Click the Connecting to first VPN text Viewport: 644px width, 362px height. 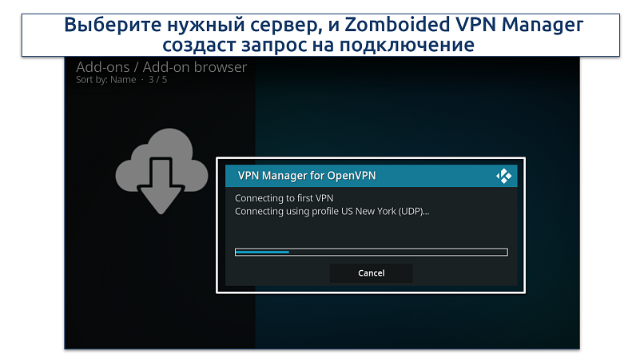284,198
